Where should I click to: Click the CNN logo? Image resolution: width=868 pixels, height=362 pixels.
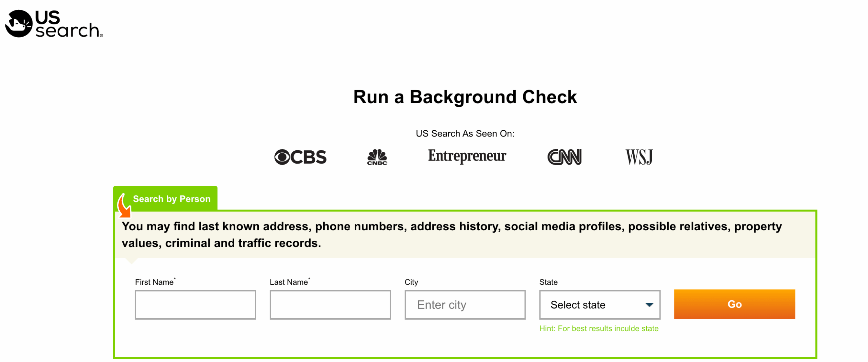tap(564, 157)
